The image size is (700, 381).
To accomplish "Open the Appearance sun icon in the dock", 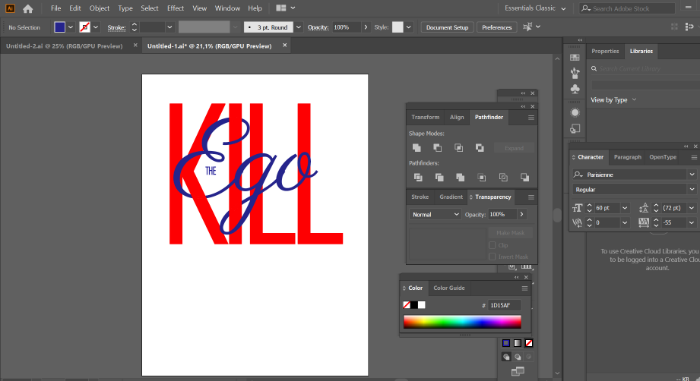I will click(575, 113).
